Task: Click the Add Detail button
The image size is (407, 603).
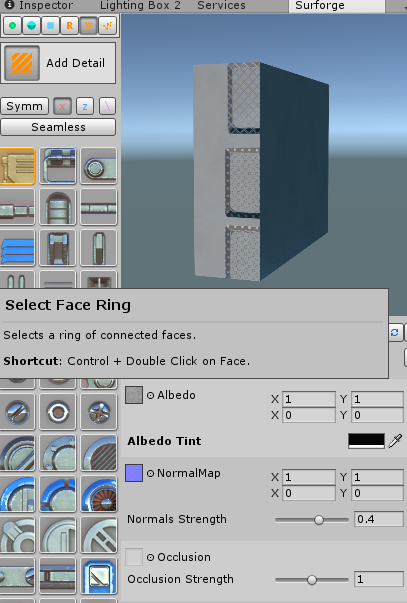Action: [x=58, y=63]
